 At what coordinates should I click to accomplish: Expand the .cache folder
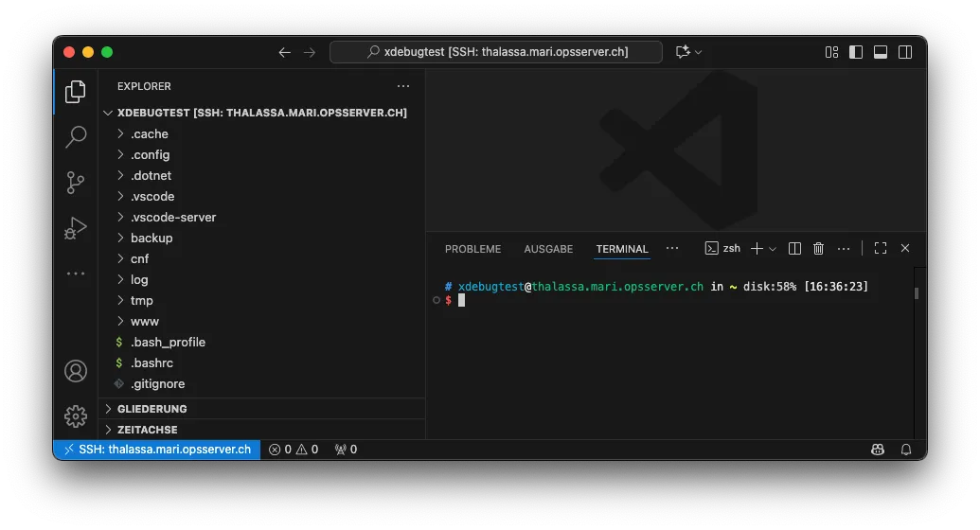(262, 133)
